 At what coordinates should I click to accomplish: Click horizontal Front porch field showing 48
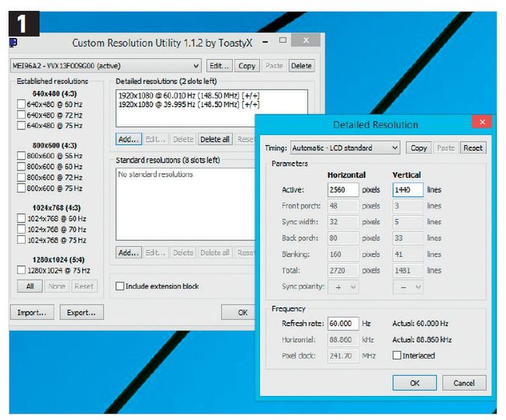coord(343,206)
